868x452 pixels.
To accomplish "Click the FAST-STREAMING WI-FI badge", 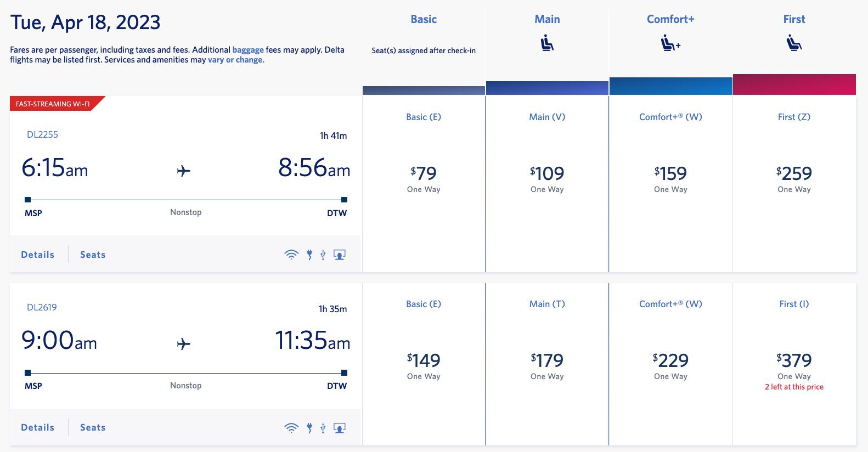I will [x=53, y=103].
